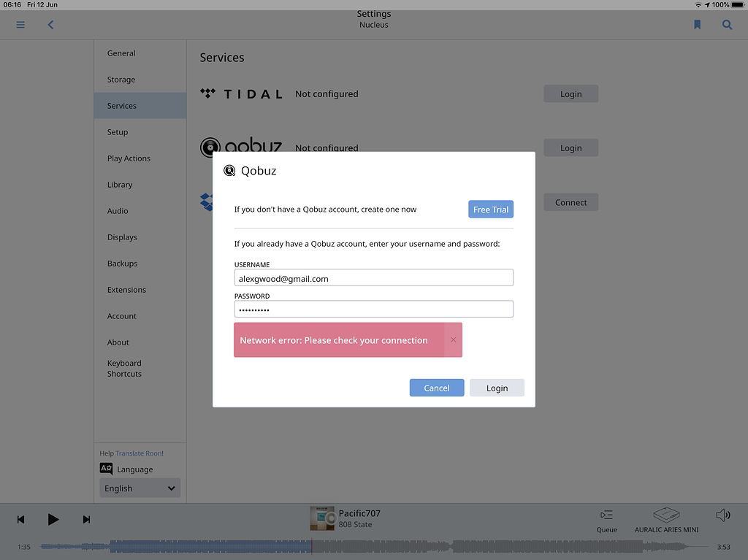Dismiss the network error message
The width and height of the screenshot is (748, 560).
(453, 340)
